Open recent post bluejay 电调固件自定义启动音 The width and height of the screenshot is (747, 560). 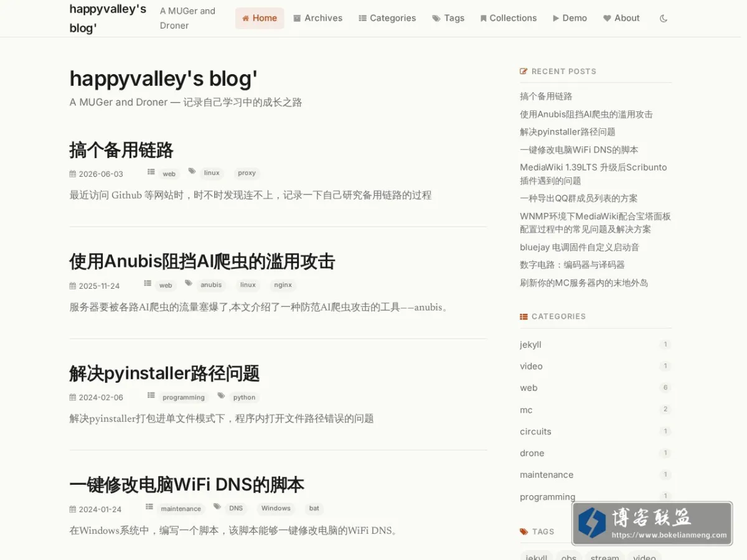[x=580, y=248]
